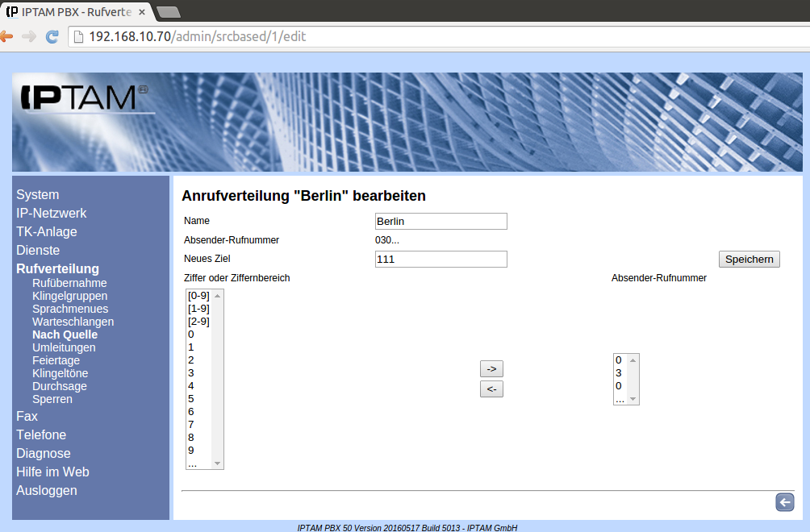Click the Name input field
The width and height of the screenshot is (810, 532).
(440, 221)
